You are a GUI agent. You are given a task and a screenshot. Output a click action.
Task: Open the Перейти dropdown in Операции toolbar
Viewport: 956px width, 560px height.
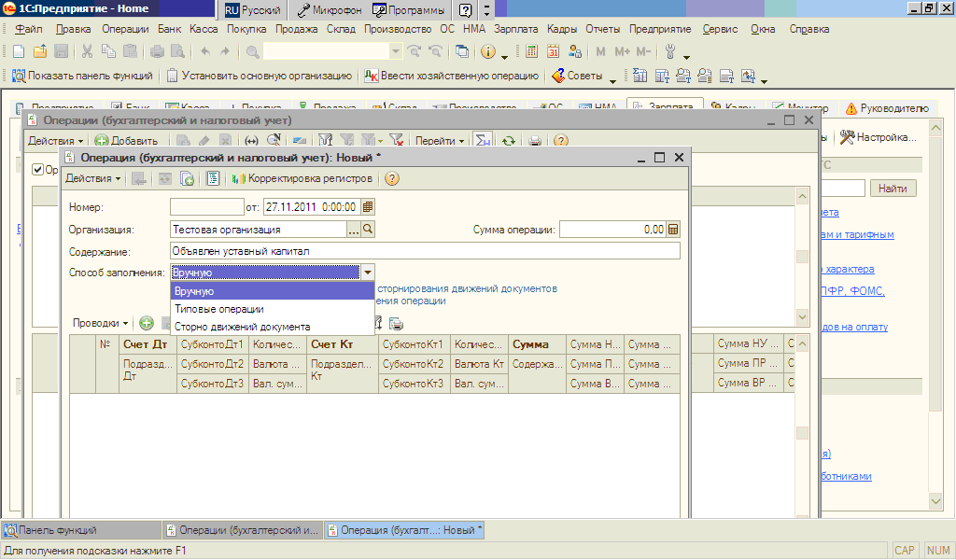(440, 141)
